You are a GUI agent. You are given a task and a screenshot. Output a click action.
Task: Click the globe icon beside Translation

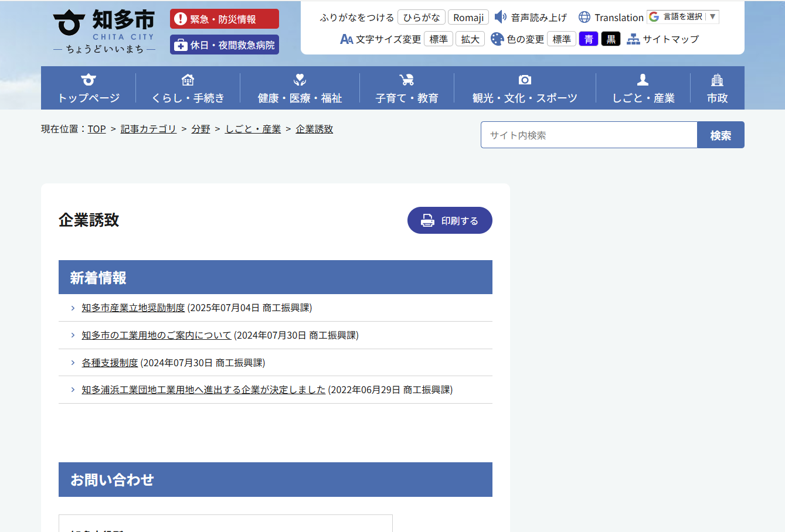coord(584,17)
